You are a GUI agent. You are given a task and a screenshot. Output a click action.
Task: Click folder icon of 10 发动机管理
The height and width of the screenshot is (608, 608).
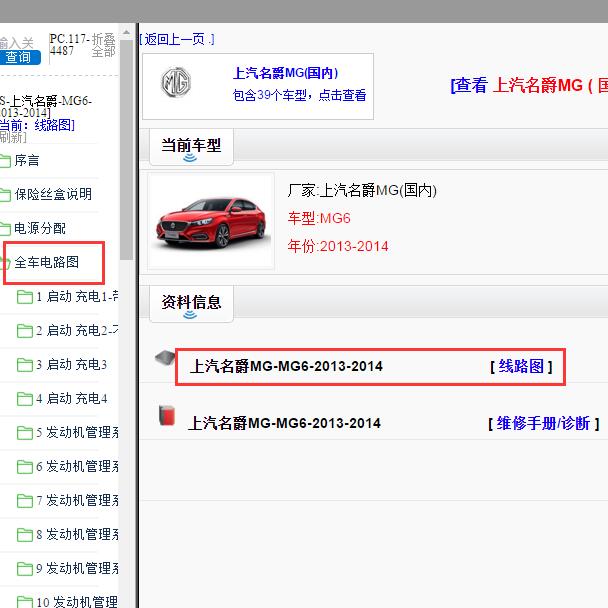click(x=25, y=602)
